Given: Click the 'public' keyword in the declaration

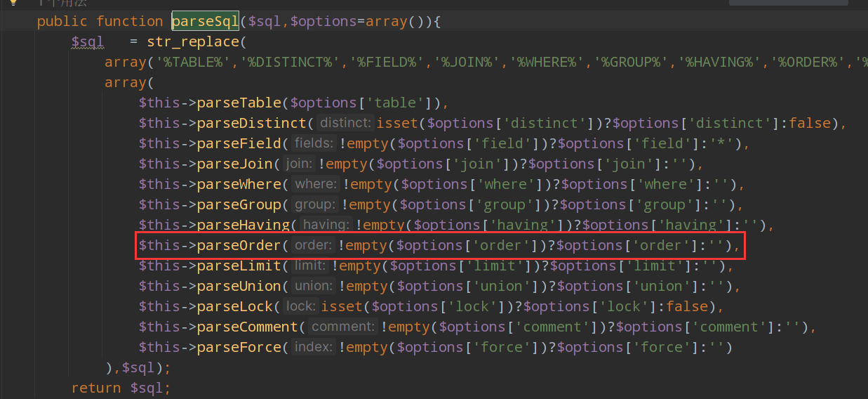Looking at the screenshot, I should [62, 22].
